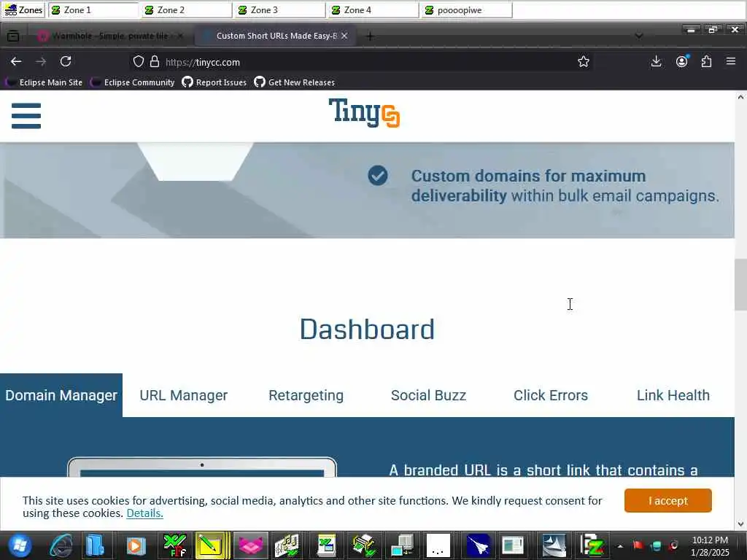Viewport: 747px width, 560px height.
Task: Open the hamburger menu on Tiny site
Action: 26,116
